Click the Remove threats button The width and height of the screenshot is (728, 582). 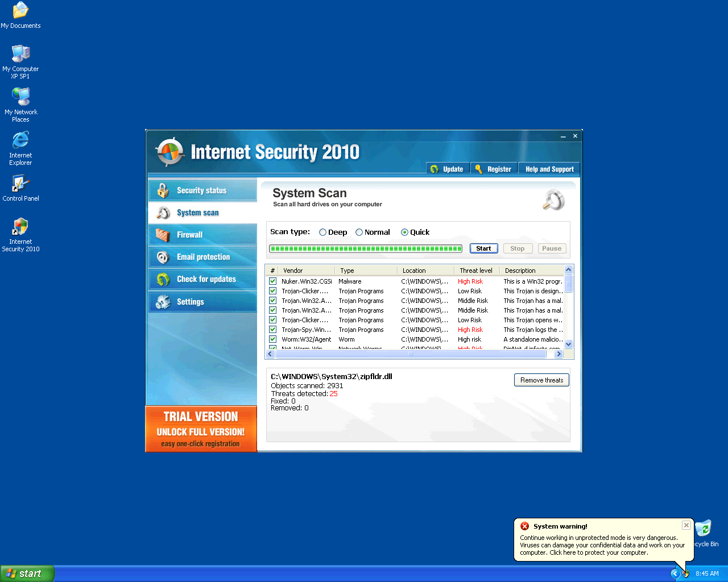[x=541, y=380]
